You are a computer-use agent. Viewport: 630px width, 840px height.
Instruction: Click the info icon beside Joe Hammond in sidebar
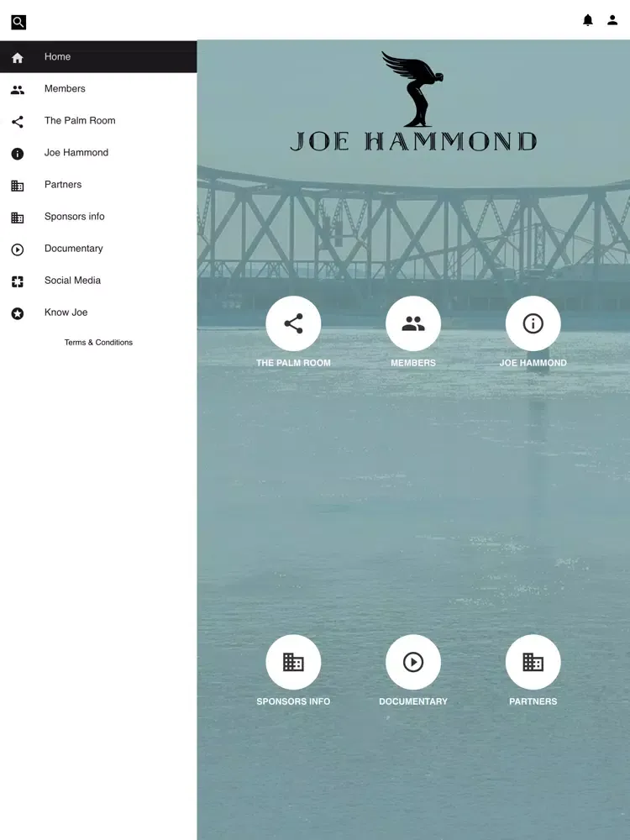[x=18, y=154]
